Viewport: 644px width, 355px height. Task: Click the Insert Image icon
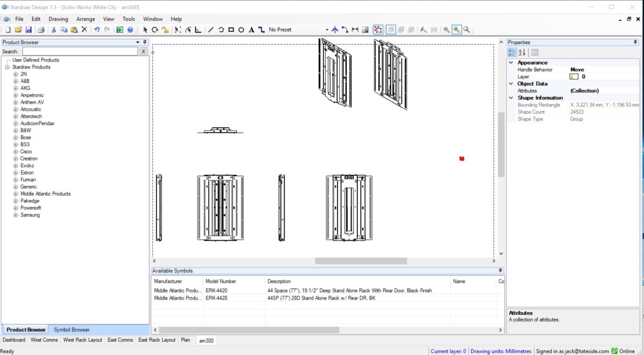click(x=365, y=30)
